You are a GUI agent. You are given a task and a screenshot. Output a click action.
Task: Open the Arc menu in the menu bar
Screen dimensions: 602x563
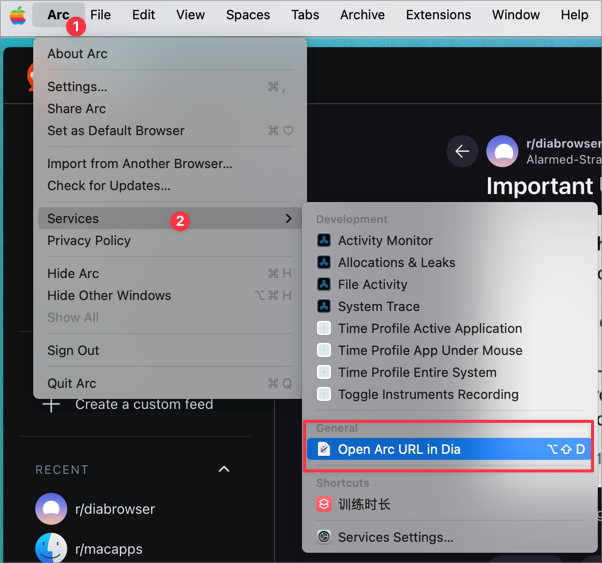pos(58,15)
